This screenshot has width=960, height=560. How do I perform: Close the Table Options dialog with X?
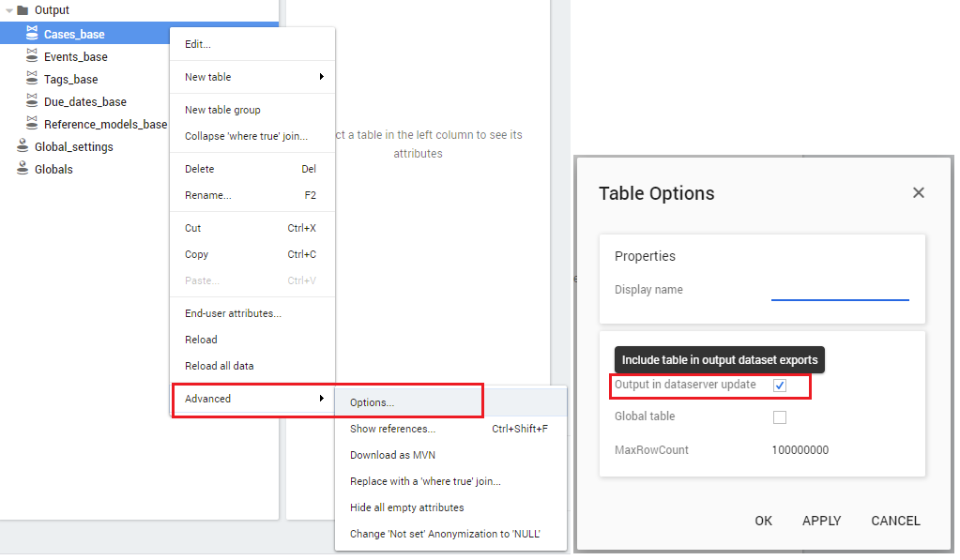(x=919, y=192)
